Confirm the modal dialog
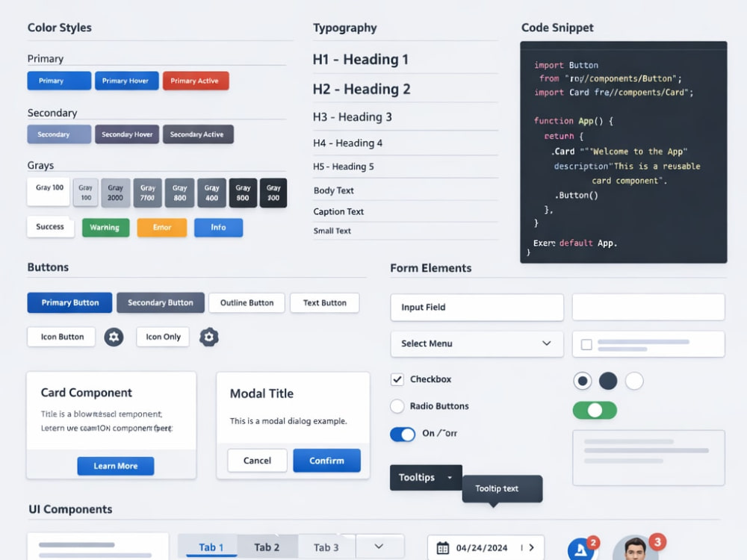The width and height of the screenshot is (747, 560). coord(327,461)
